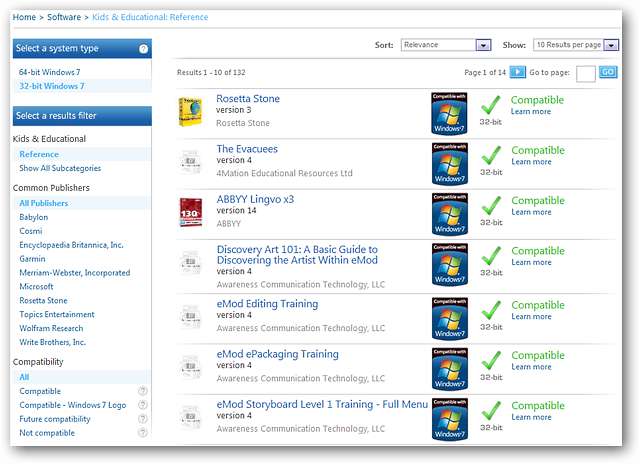Click the next page arrow icon
The width and height of the screenshot is (640, 464).
517,72
